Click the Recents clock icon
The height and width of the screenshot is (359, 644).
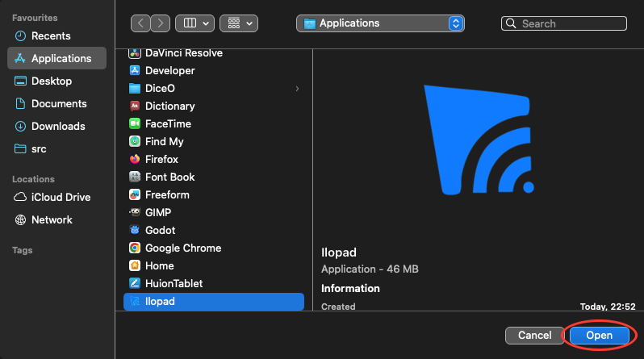pyautogui.click(x=20, y=36)
